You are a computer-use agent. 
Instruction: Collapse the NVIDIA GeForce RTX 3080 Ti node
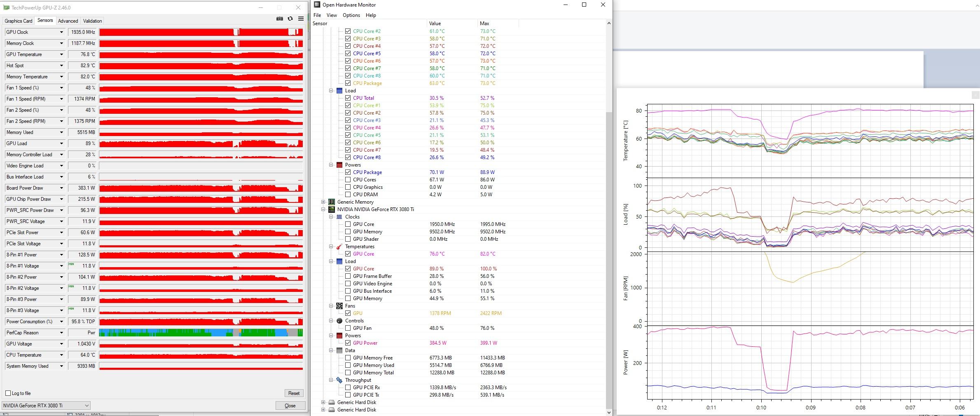323,209
